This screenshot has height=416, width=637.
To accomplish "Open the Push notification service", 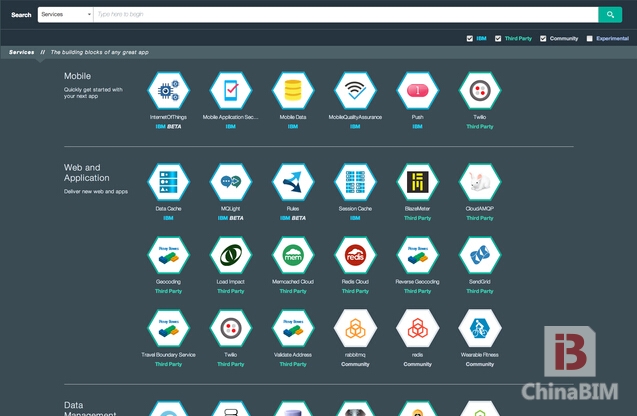I will point(417,91).
